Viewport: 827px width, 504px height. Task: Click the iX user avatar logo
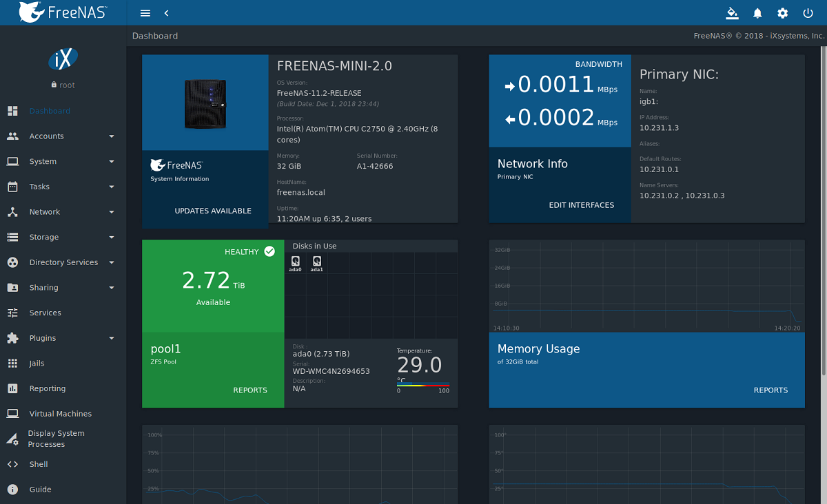[x=63, y=60]
